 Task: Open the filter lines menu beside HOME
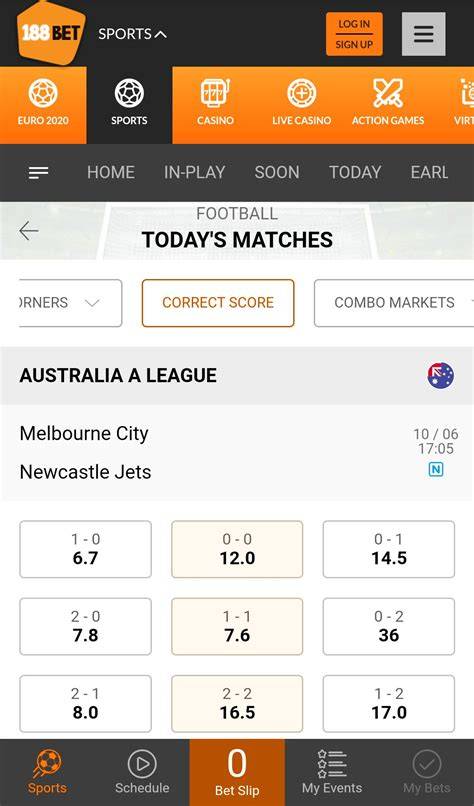click(x=39, y=173)
